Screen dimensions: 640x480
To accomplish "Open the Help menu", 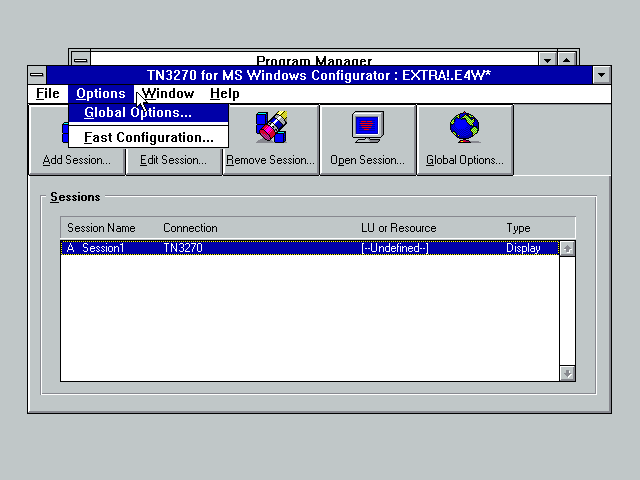I will tap(224, 93).
